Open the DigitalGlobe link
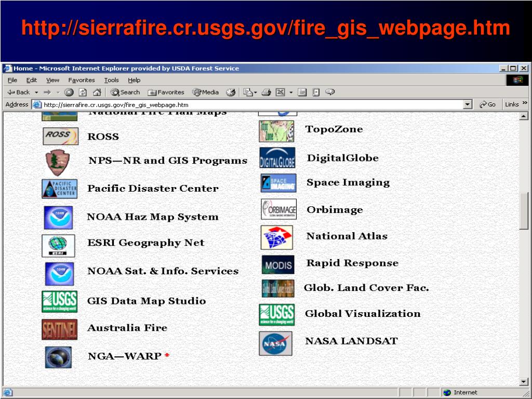The height and width of the screenshot is (399, 532). point(343,158)
